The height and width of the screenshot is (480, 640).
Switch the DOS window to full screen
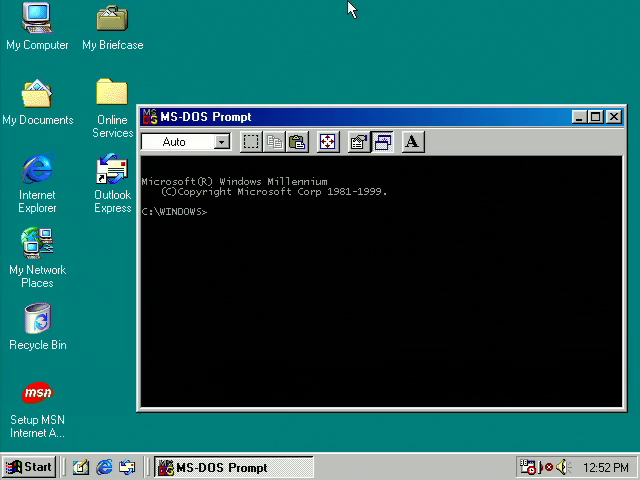[x=328, y=142]
